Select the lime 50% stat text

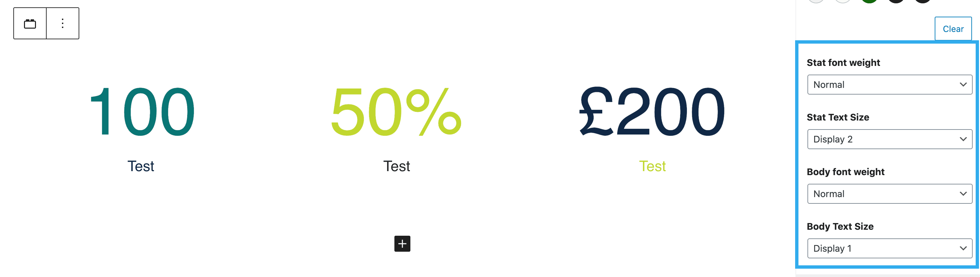tap(396, 111)
